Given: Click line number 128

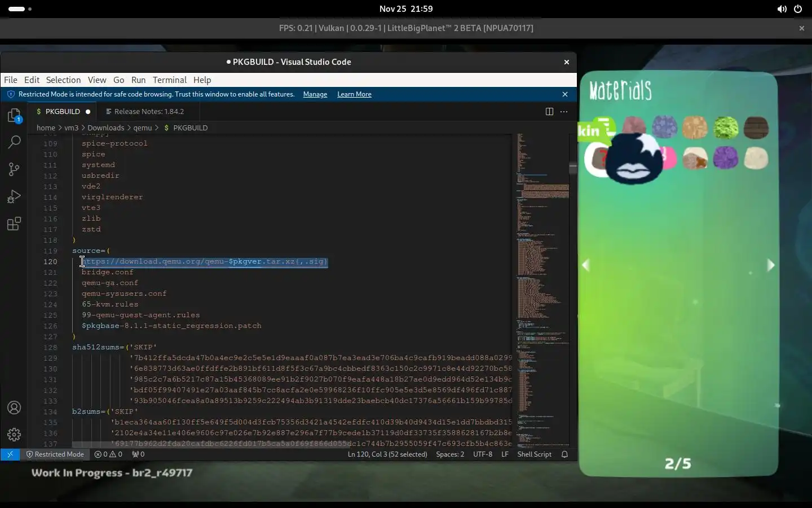Looking at the screenshot, I should 50,347.
